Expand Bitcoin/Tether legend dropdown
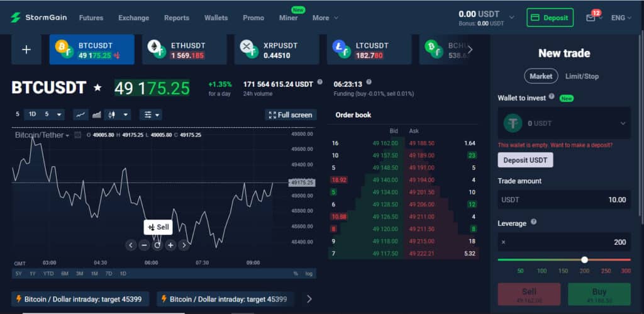644x314 pixels. 68,135
